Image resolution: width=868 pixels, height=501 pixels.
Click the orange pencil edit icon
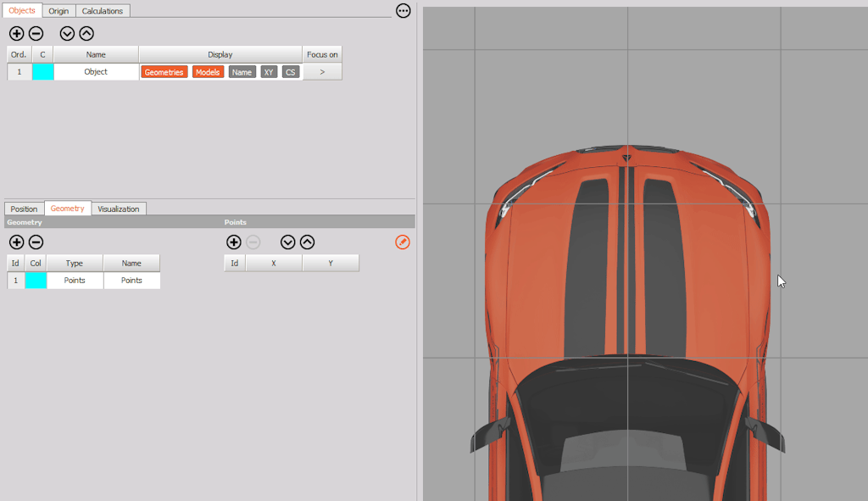(x=403, y=242)
